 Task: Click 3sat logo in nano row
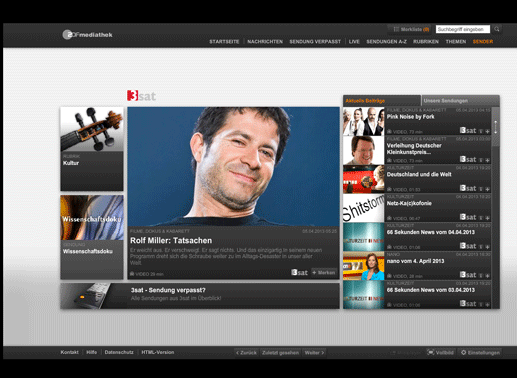pos(468,275)
